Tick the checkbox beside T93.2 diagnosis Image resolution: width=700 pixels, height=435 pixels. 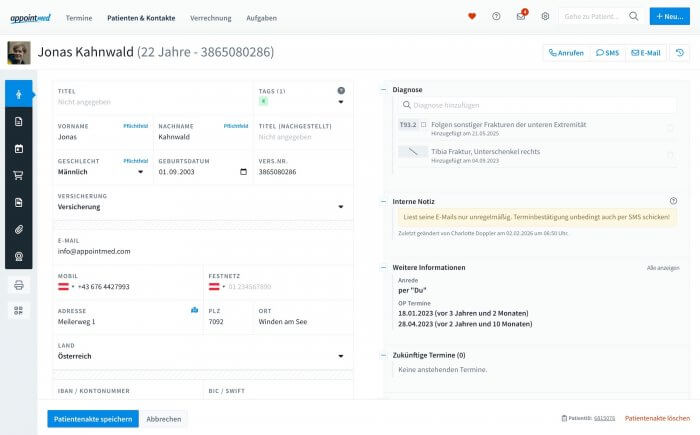pyautogui.click(x=423, y=125)
